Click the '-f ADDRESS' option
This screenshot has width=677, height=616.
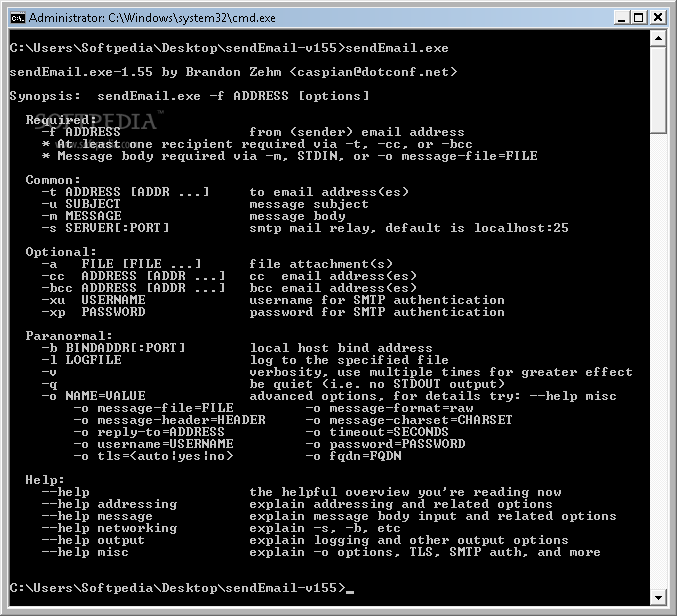(81, 132)
